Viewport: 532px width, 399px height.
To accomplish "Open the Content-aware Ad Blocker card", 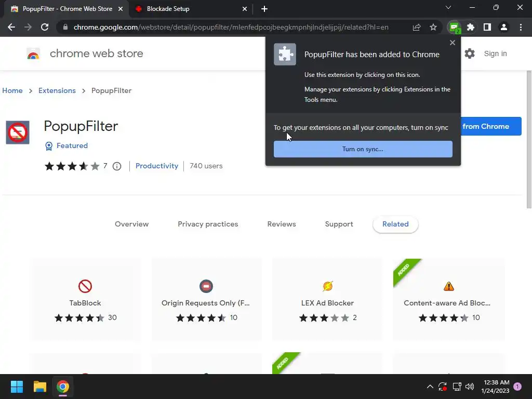I will 448,299.
